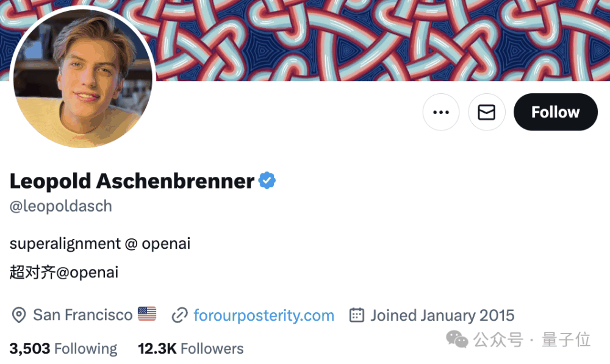The image size is (610, 364).
Task: Click the location pin icon
Action: [19, 315]
